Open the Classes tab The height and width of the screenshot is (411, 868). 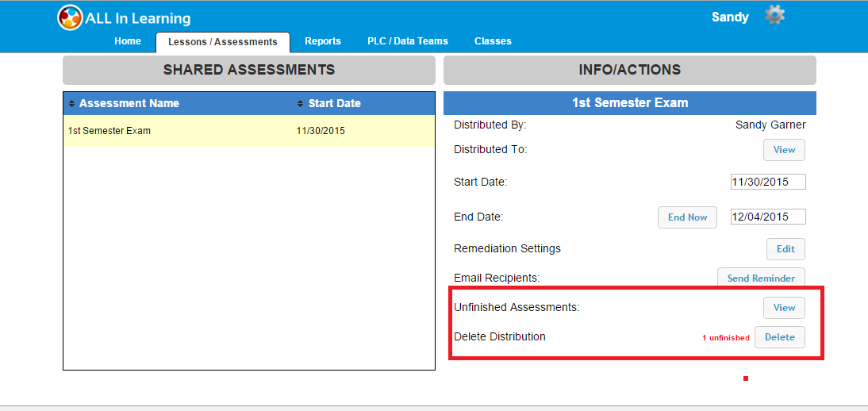click(x=493, y=41)
